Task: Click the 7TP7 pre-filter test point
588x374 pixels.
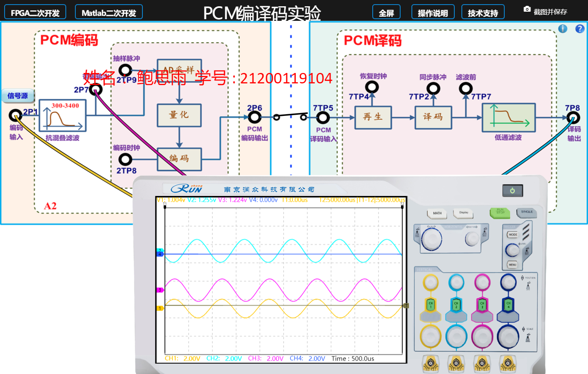Action: coord(466,88)
